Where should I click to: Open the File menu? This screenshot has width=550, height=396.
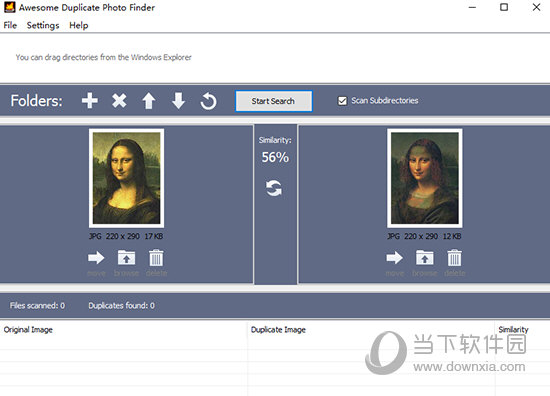coord(10,25)
